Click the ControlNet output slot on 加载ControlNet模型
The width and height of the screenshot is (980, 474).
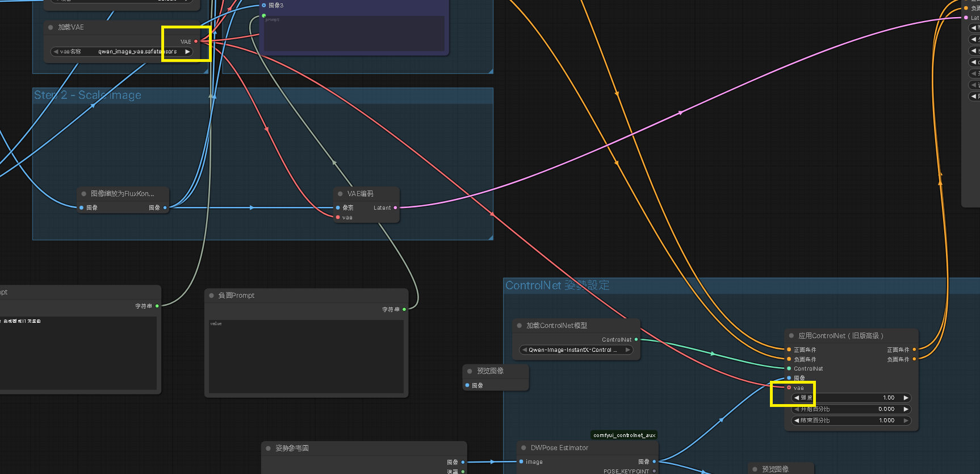click(636, 339)
